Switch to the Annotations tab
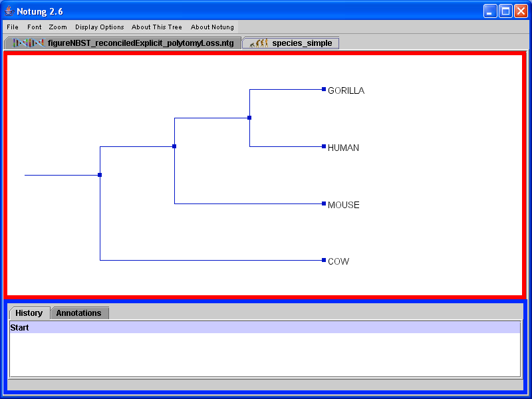 tap(78, 313)
